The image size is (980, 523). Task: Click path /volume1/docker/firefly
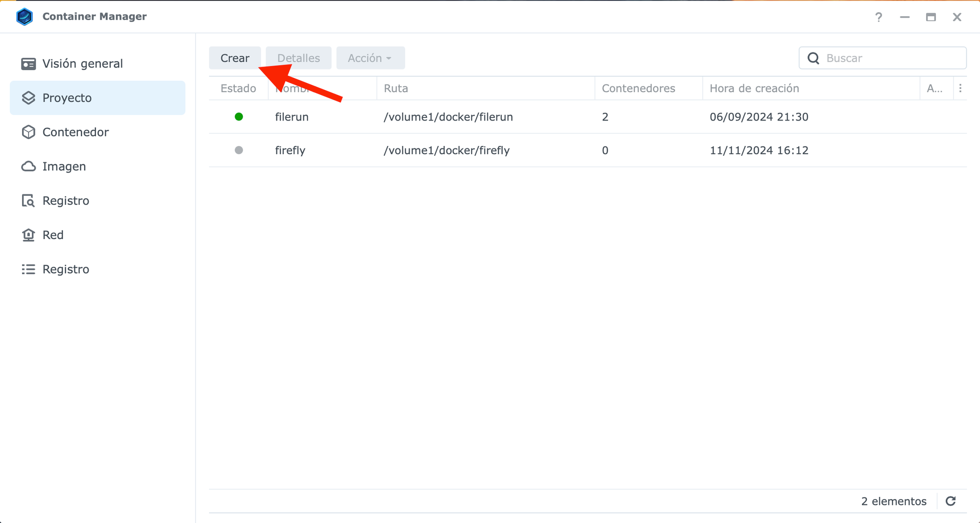[x=447, y=150]
